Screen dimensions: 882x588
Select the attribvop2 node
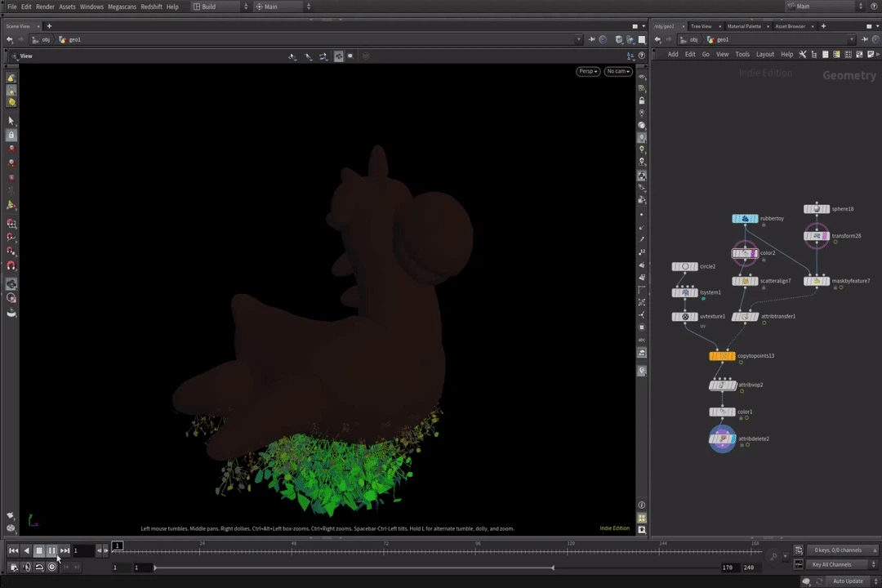722,385
